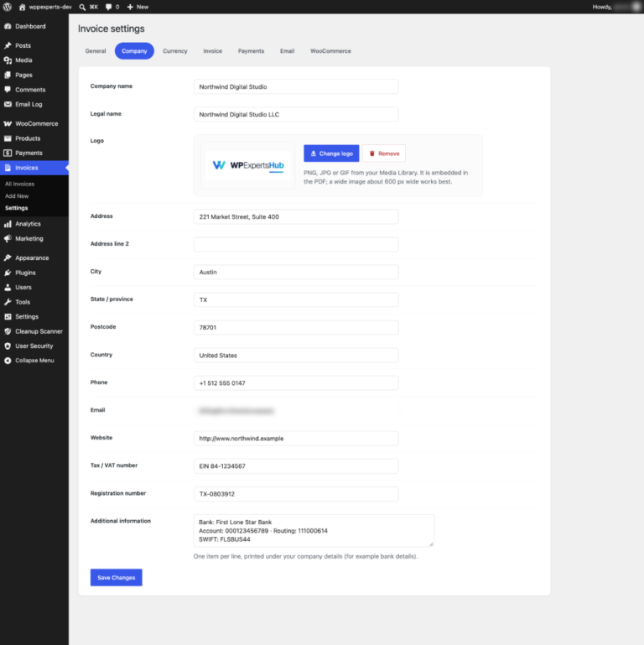The height and width of the screenshot is (645, 644).
Task: Select Invoices in the sidebar
Action: 34,168
